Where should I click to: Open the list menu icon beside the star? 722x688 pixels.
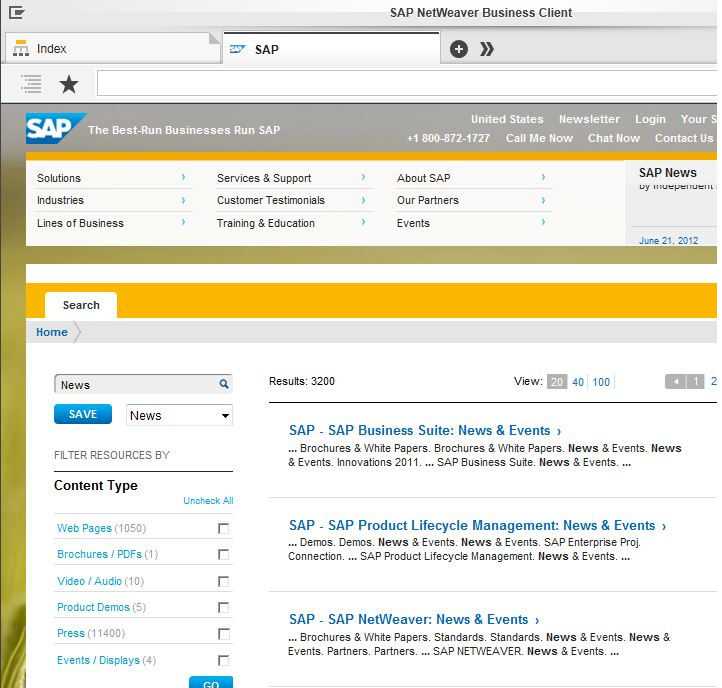[31, 85]
